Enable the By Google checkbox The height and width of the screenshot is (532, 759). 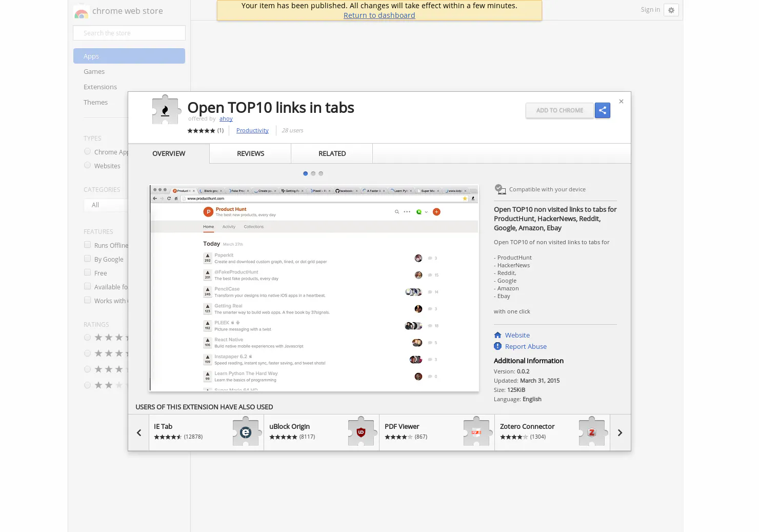(87, 259)
